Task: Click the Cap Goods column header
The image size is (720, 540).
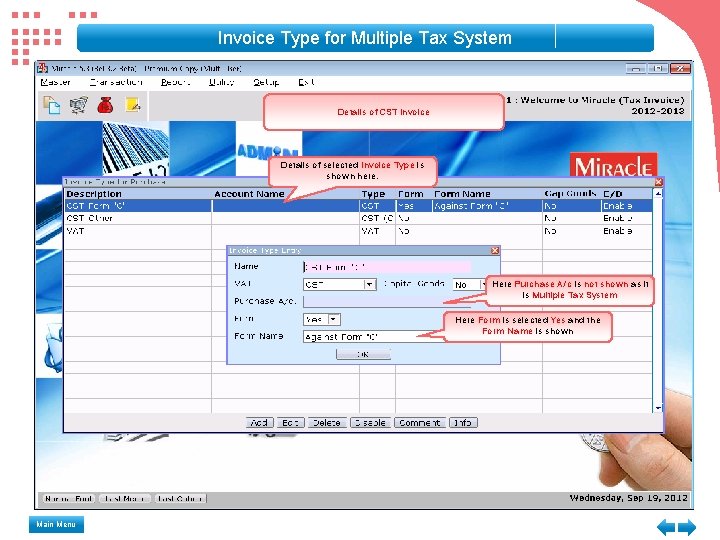Action: point(570,194)
